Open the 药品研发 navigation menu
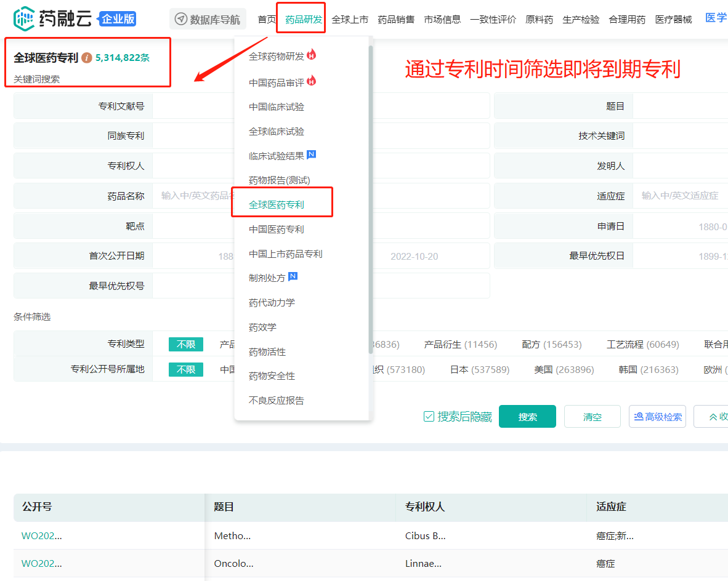The width and height of the screenshot is (728, 581). [x=304, y=19]
